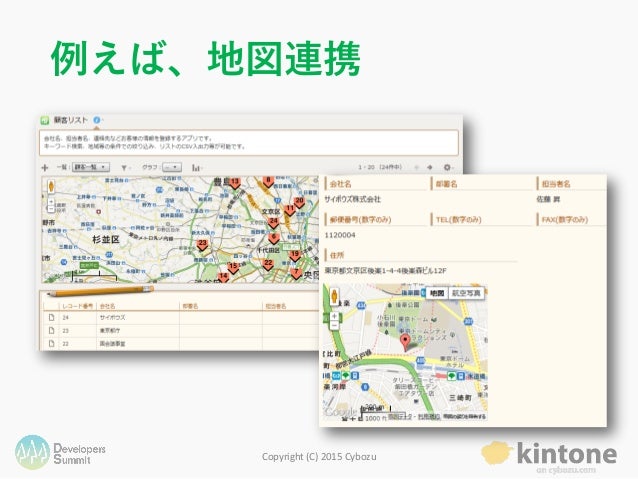Switch detail map to 航空写真 view
This screenshot has height=479, width=638.
pos(466,293)
